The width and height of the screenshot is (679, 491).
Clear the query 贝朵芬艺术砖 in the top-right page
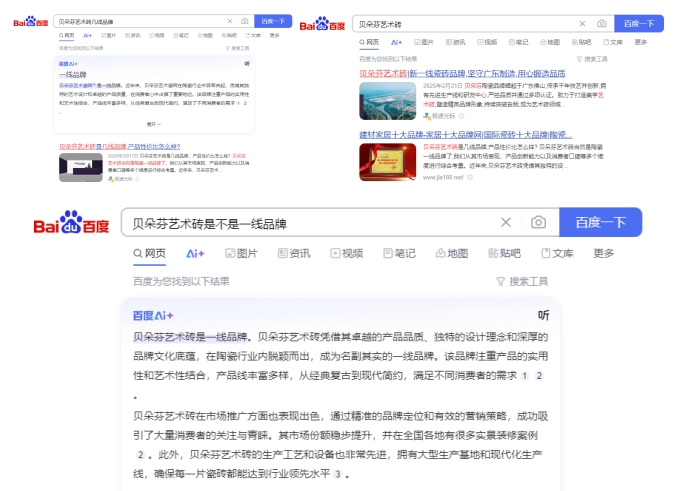click(582, 23)
